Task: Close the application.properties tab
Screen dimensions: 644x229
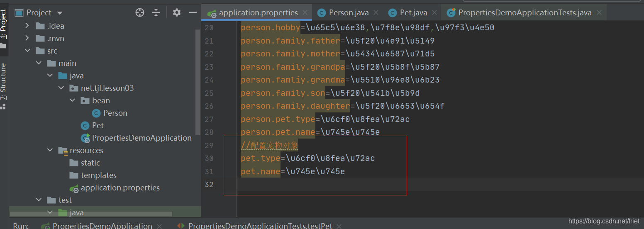Action: click(x=305, y=13)
